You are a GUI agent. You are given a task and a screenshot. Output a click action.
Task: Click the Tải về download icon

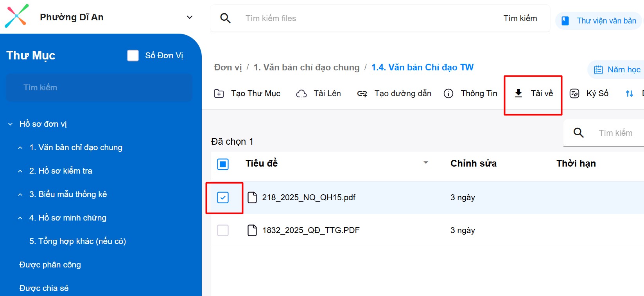[518, 93]
